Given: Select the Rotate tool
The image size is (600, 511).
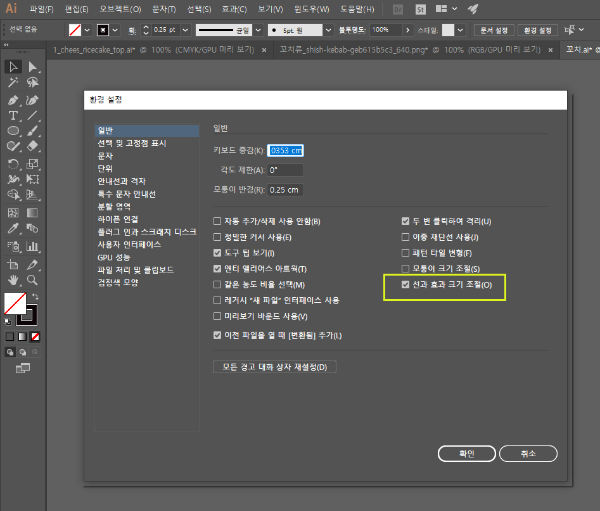Looking at the screenshot, I should (13, 164).
